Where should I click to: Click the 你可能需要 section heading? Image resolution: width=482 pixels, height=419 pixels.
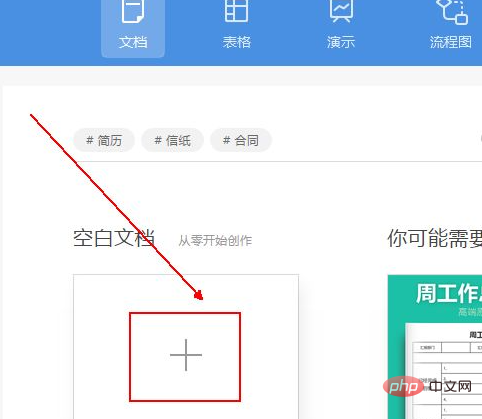coord(434,238)
